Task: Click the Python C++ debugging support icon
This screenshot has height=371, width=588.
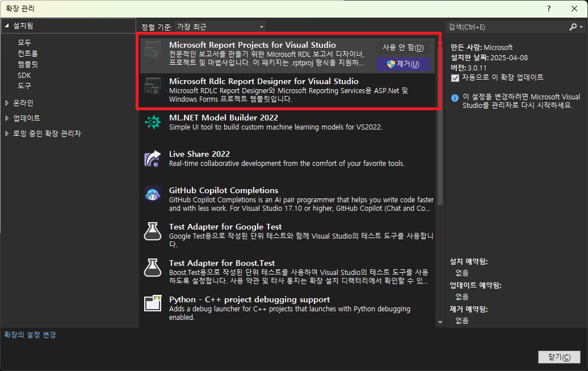Action: point(153,303)
